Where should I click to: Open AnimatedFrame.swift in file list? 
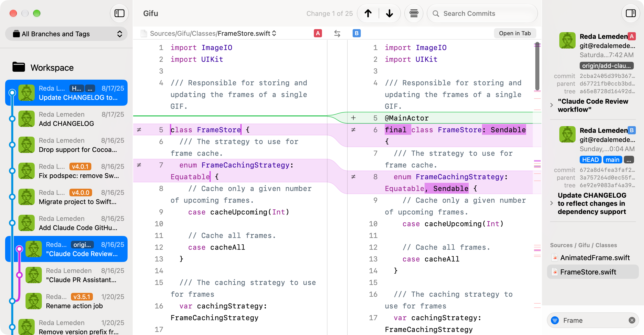593,258
